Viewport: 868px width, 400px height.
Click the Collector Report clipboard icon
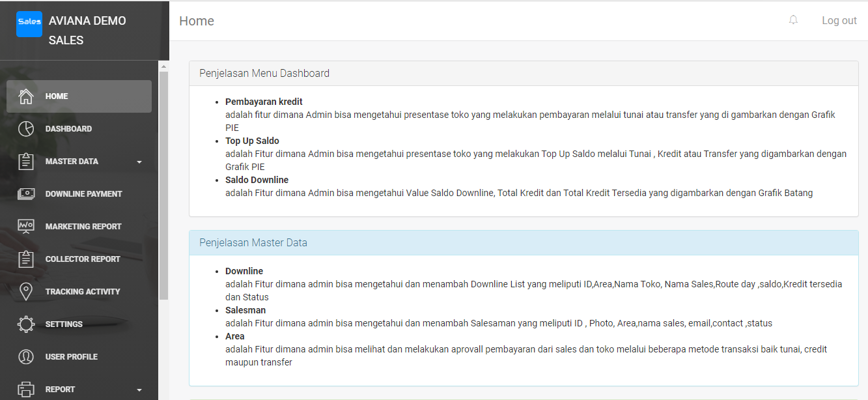[x=26, y=259]
